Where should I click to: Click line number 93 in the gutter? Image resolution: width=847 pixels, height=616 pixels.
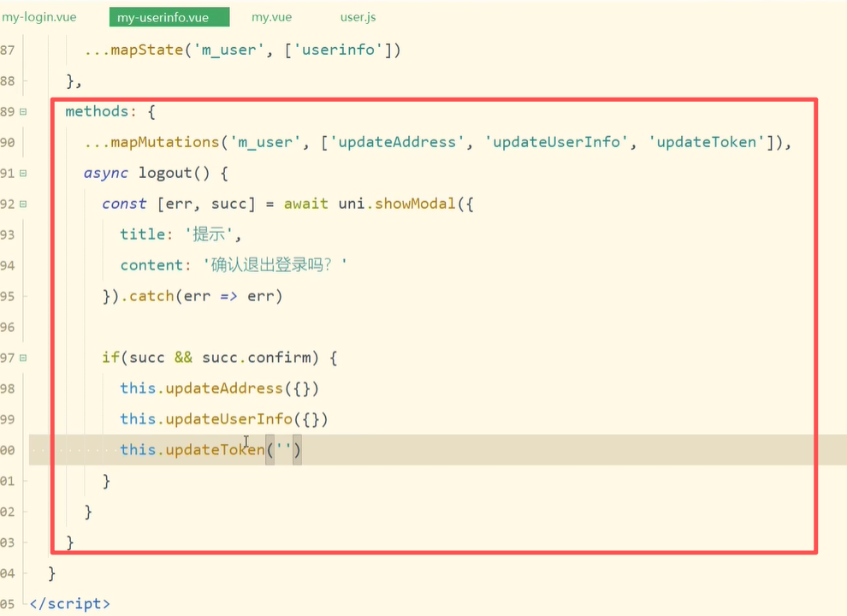coord(8,235)
